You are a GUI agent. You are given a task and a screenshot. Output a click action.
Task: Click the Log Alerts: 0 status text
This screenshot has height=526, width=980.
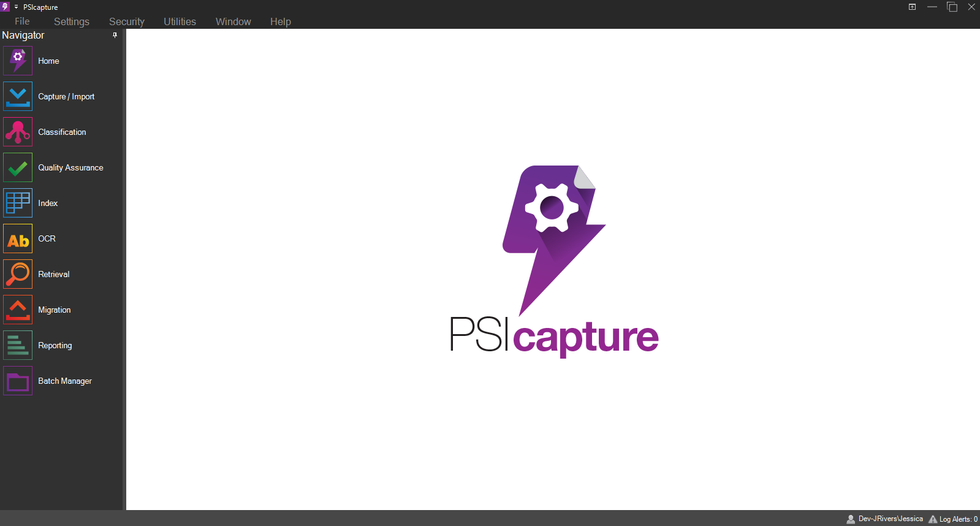[x=959, y=519]
